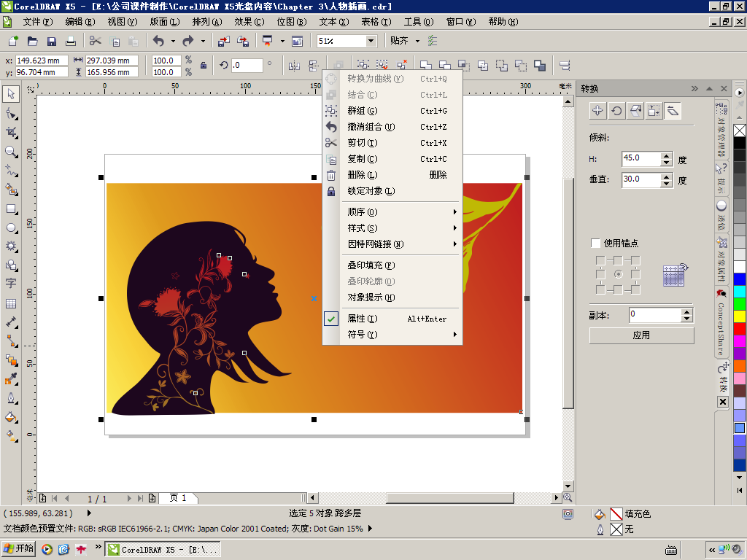Expand the 顺序 submenu
Screen dimensions: 747x560
[x=392, y=212]
